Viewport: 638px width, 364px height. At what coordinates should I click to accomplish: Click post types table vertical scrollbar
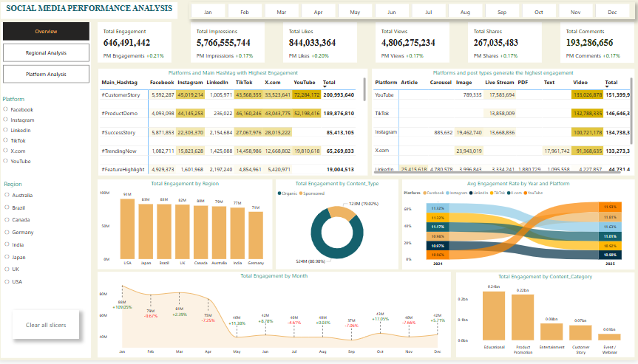pos(631,111)
